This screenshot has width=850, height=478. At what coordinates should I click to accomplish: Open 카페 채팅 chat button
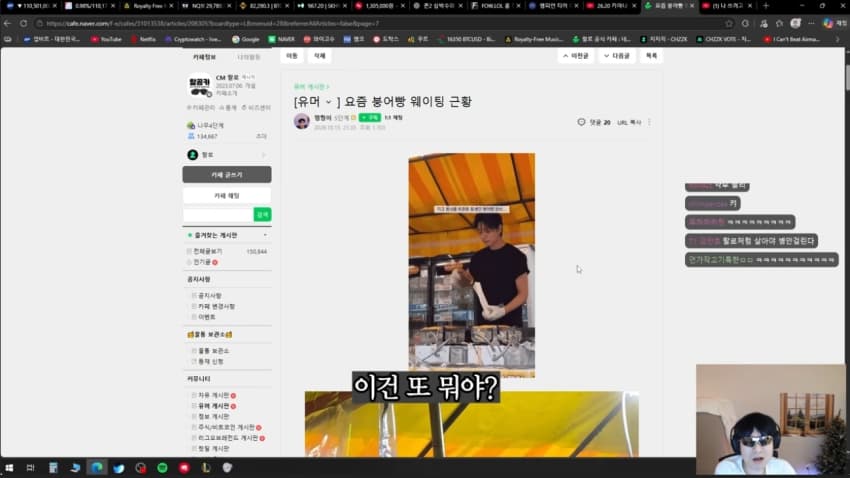pyautogui.click(x=227, y=196)
